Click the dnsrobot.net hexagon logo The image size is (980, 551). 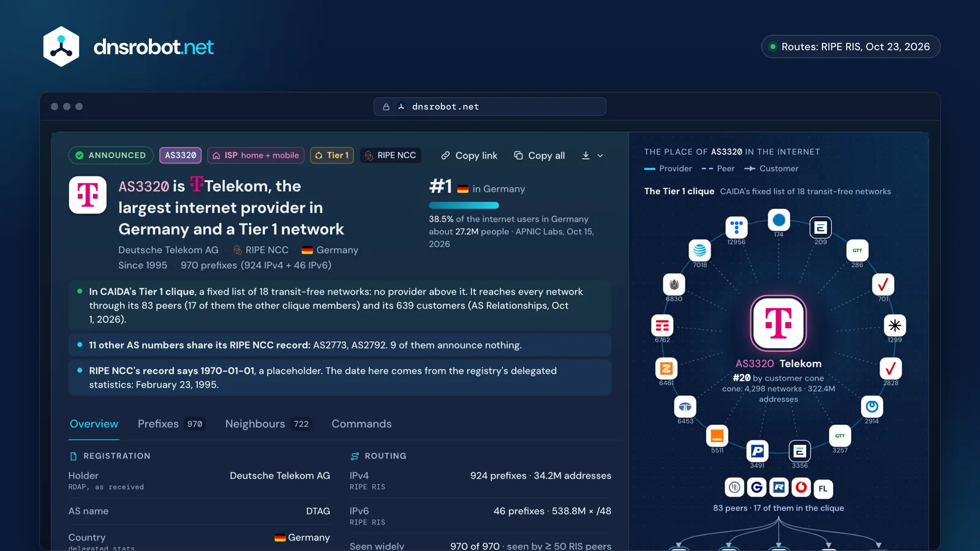tap(61, 47)
